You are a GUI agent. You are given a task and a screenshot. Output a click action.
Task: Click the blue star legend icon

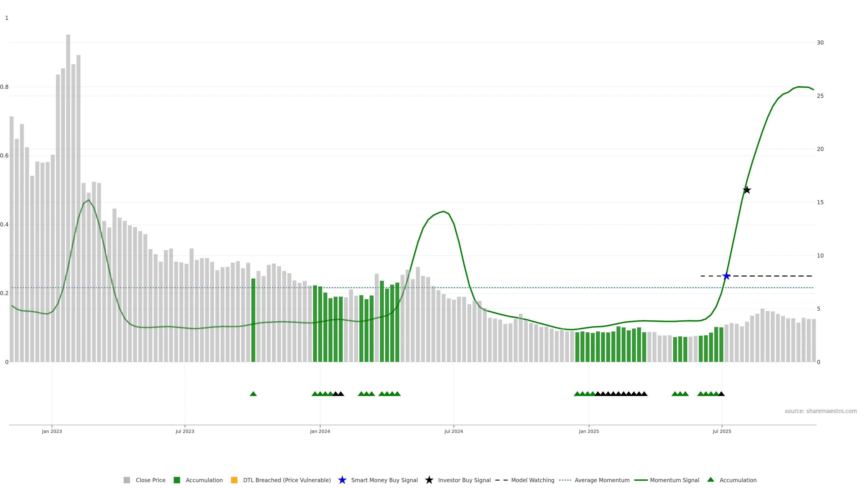tap(342, 480)
